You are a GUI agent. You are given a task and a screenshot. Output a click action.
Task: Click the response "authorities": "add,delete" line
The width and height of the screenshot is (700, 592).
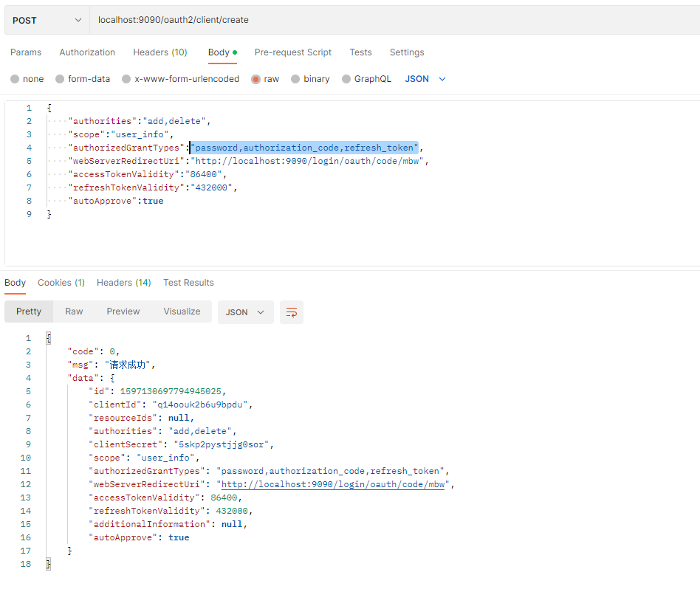tap(162, 431)
